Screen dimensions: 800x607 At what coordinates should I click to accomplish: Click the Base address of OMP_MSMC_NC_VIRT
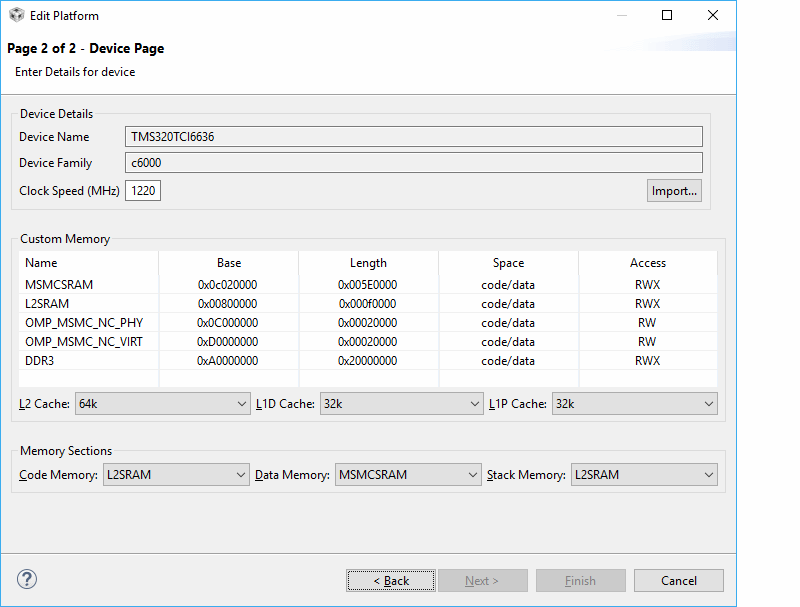click(228, 342)
